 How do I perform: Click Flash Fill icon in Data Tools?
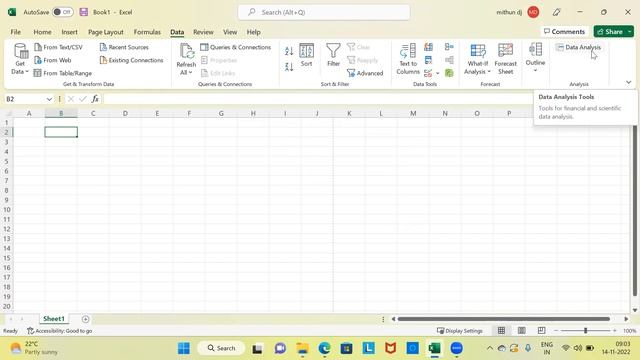point(429,47)
